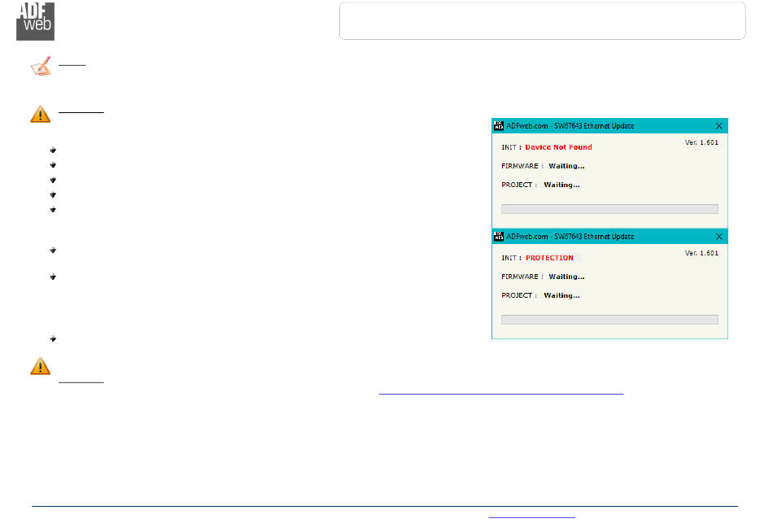The image size is (773, 532).
Task: Close the PROTECTION update window
Action: (x=718, y=237)
